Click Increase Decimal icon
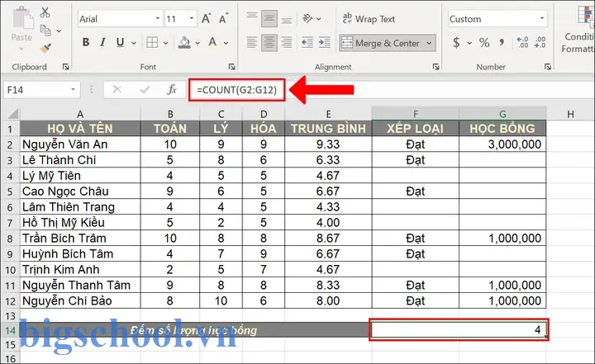 coord(522,42)
